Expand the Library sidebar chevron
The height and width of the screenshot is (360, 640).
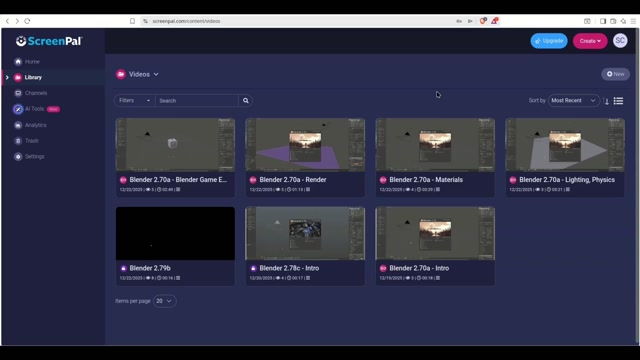point(7,77)
